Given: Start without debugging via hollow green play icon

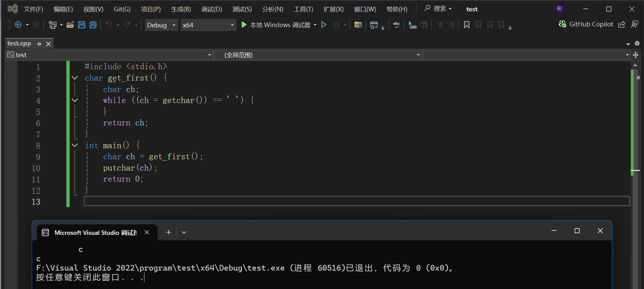Looking at the screenshot, I should click(324, 25).
